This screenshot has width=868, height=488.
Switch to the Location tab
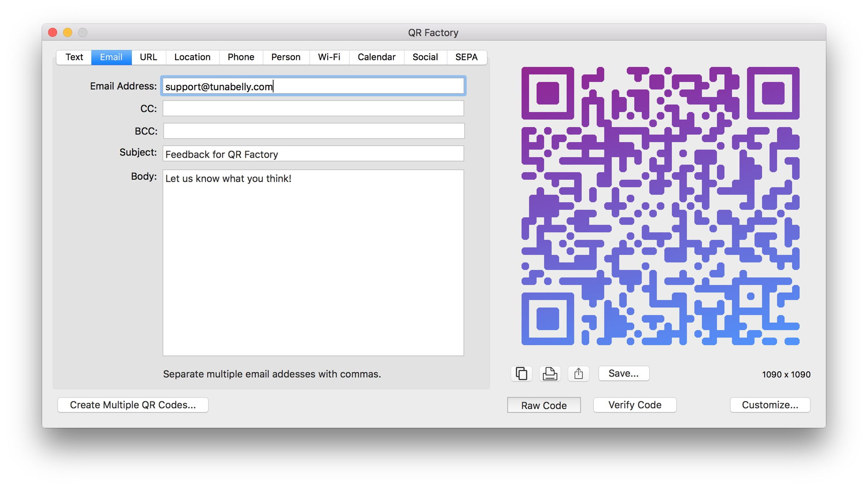point(192,57)
